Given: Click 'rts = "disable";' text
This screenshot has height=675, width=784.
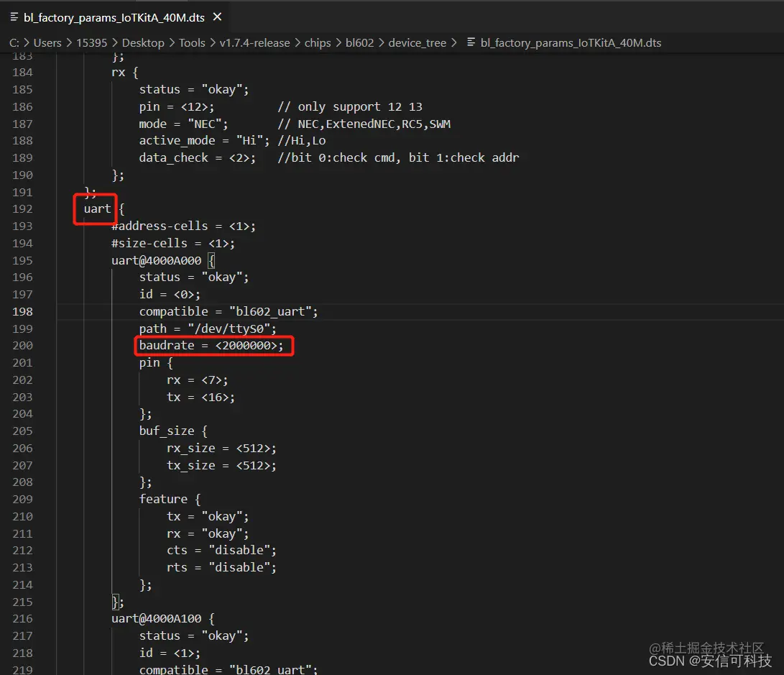Looking at the screenshot, I should (221, 567).
